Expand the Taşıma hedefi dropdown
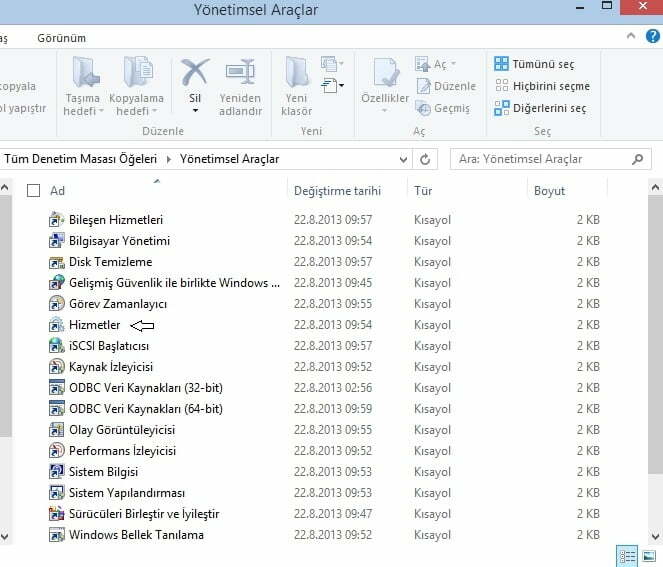The width and height of the screenshot is (663, 567). tap(101, 111)
